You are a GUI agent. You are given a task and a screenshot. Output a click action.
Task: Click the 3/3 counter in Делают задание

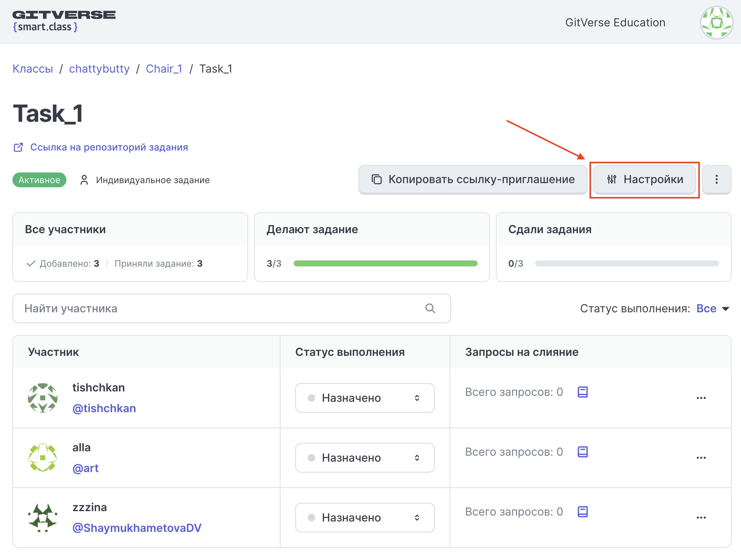coord(274,264)
